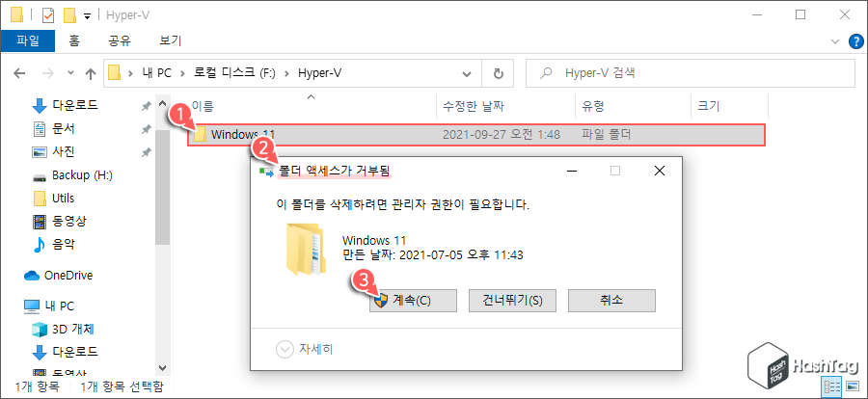Click 계속(C) to continue with admin rights
Image resolution: width=868 pixels, height=399 pixels.
[413, 301]
